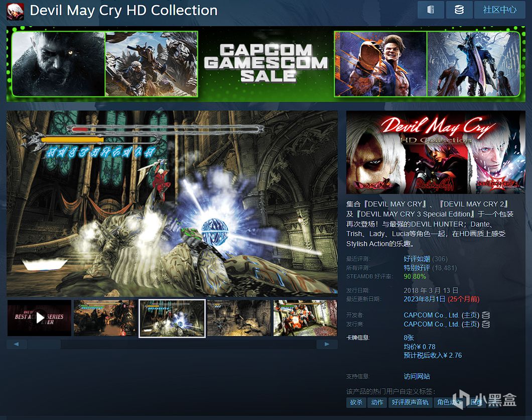Click the Devil May Cry HD Collection capsule image

click(x=436, y=152)
